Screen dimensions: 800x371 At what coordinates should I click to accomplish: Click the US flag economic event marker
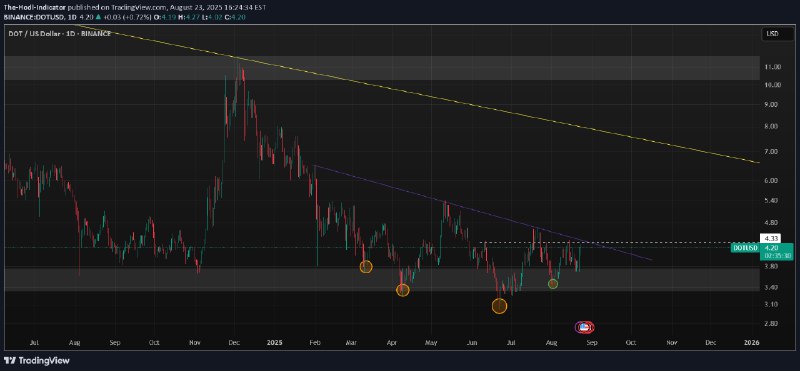pyautogui.click(x=585, y=327)
